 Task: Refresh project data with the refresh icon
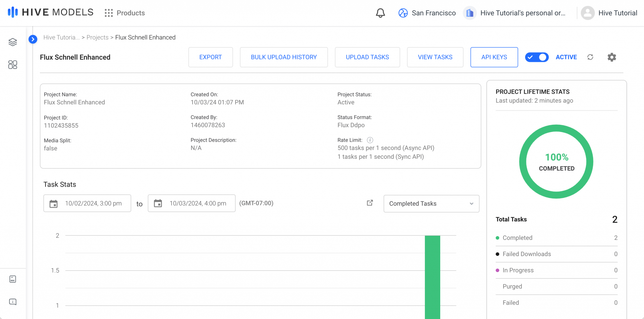[x=590, y=57]
